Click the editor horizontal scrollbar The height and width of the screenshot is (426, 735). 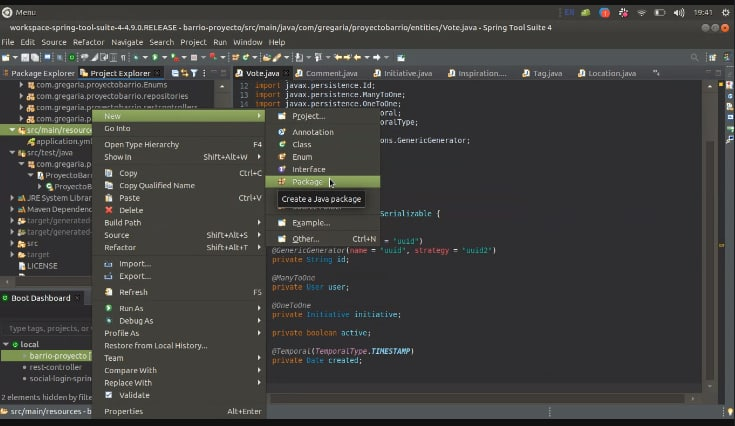478,398
